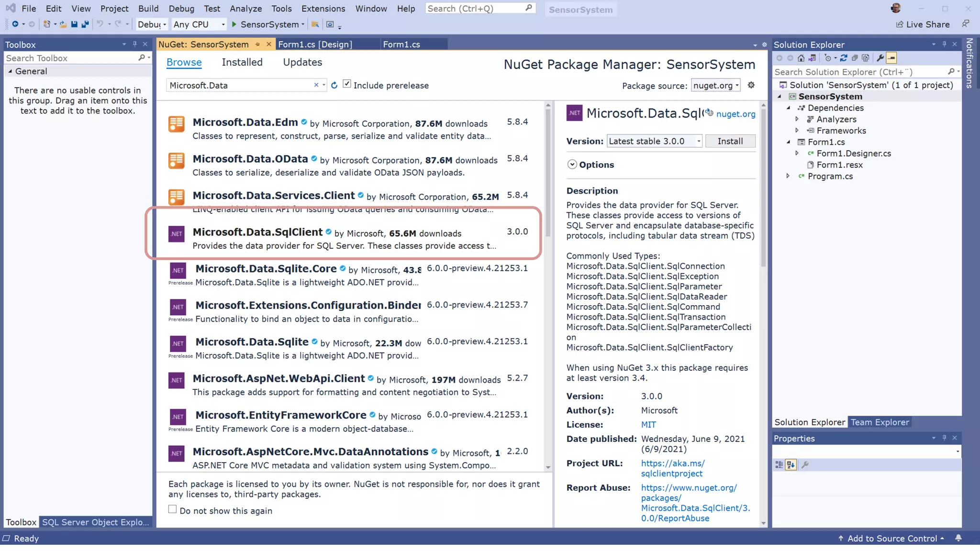This screenshot has width=980, height=551.
Task: Click the Save All toolbar icon
Action: tap(85, 24)
